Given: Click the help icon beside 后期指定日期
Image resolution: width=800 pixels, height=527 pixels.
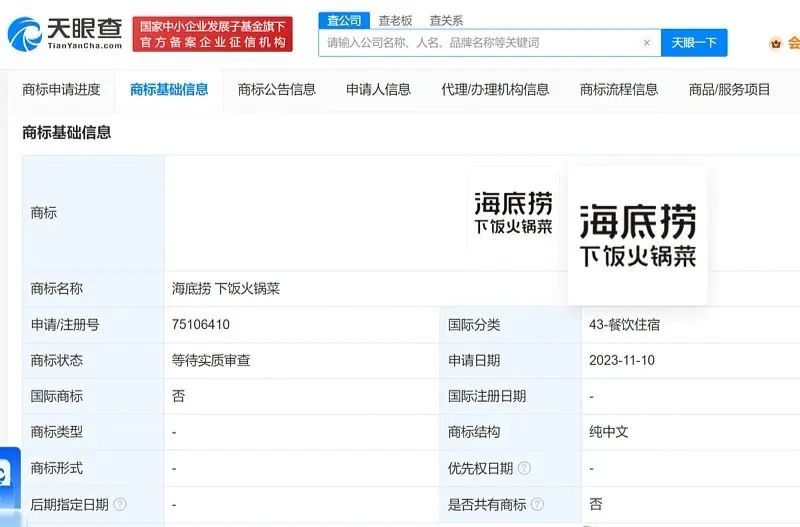Looking at the screenshot, I should click(x=120, y=505).
